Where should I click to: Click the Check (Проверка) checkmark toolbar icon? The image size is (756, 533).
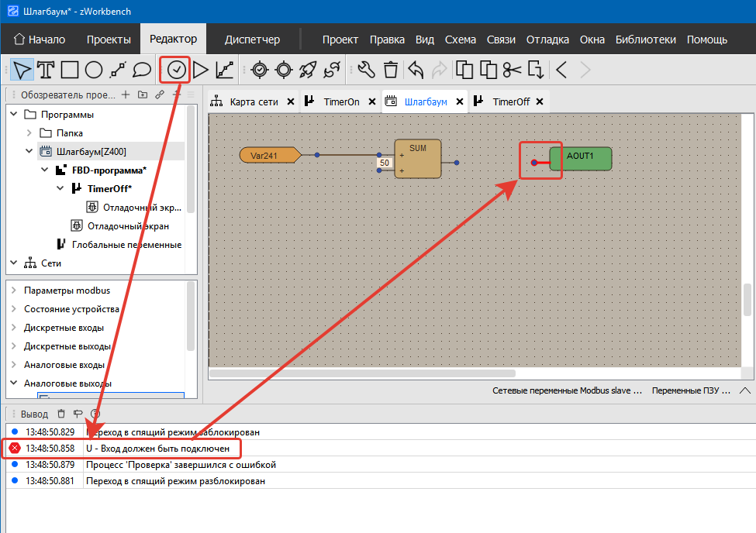tap(177, 70)
